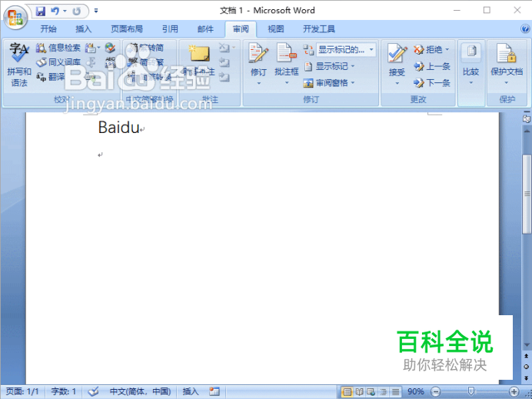
Task: Switch to the 开始 tab
Action: pyautogui.click(x=48, y=29)
